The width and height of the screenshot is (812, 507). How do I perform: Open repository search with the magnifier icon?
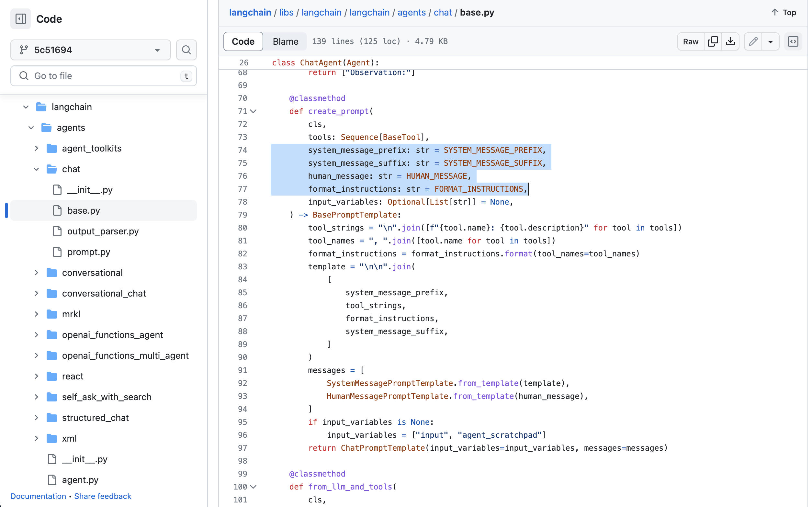186,50
